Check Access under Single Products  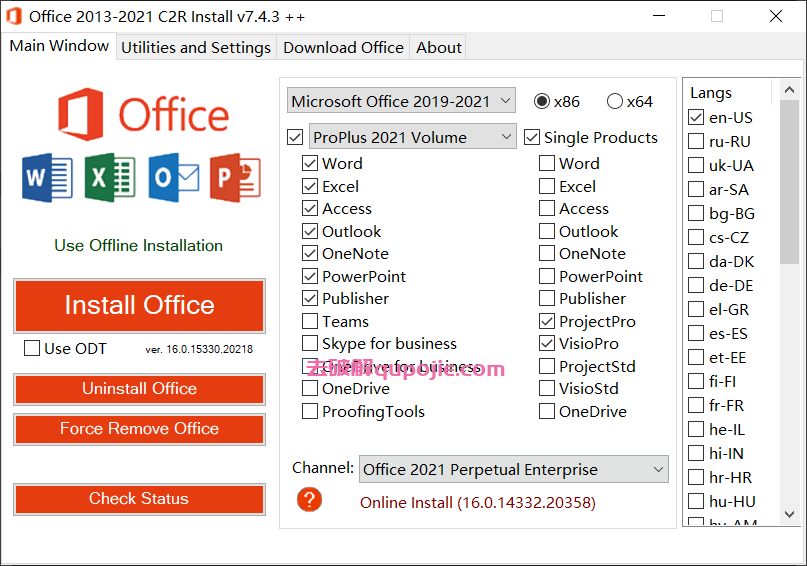click(547, 208)
